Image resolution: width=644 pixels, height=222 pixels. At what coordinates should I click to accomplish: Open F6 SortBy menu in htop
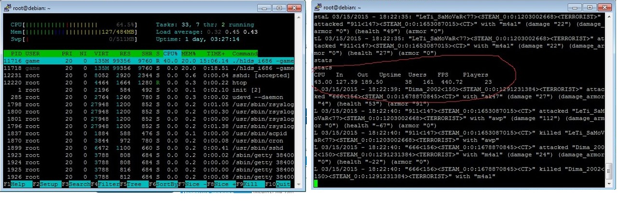[163, 184]
